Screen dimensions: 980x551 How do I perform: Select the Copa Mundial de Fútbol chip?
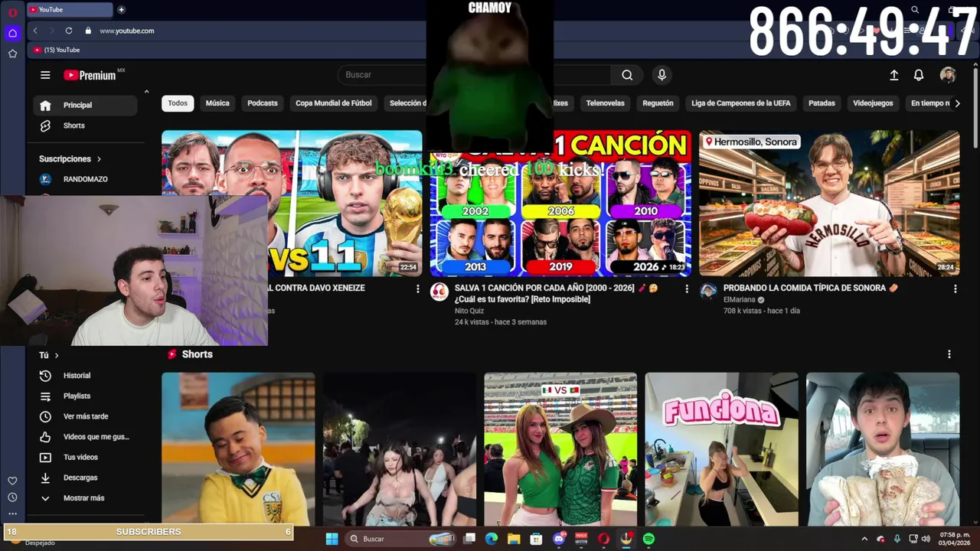334,103
